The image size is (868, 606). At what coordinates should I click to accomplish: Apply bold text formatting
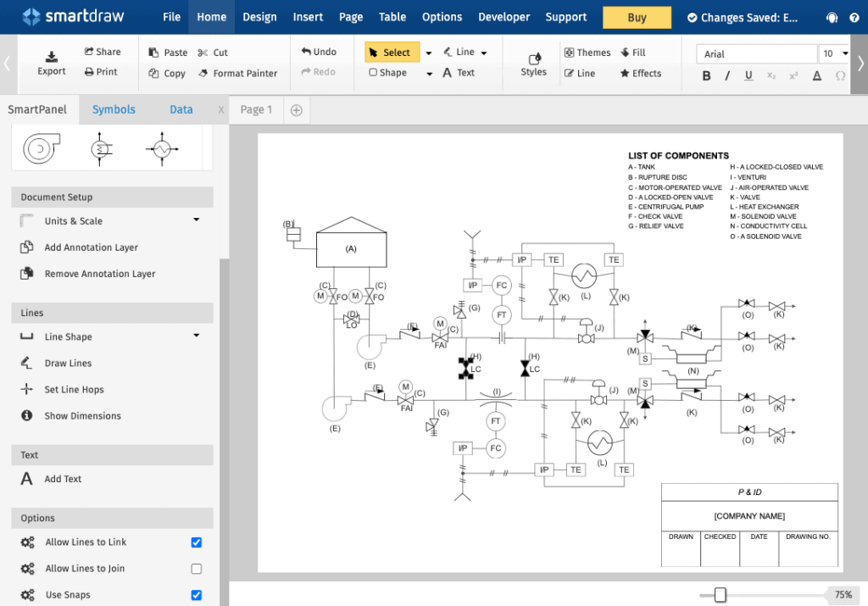[706, 75]
